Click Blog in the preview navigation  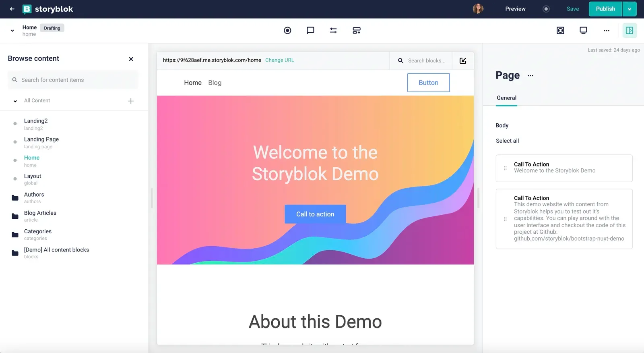pos(215,83)
